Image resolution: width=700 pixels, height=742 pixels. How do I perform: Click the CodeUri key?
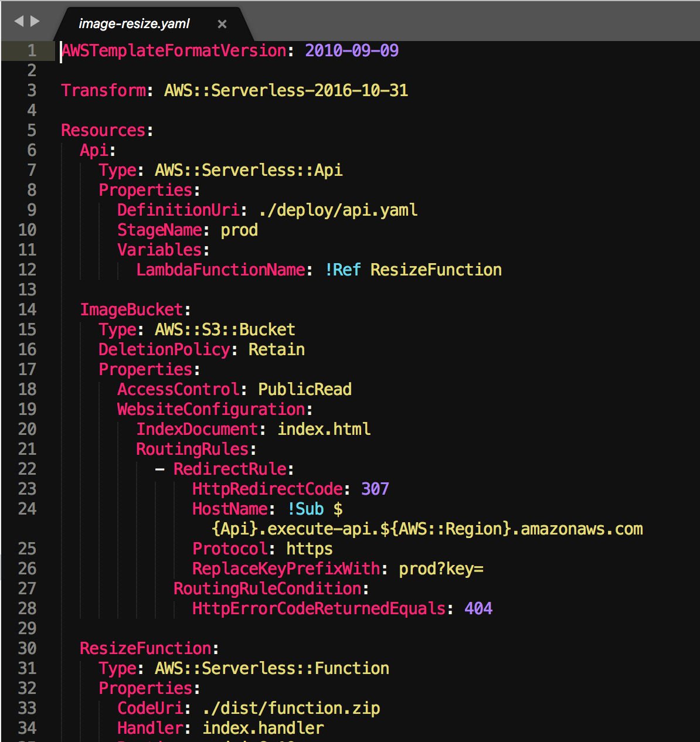coord(150,708)
